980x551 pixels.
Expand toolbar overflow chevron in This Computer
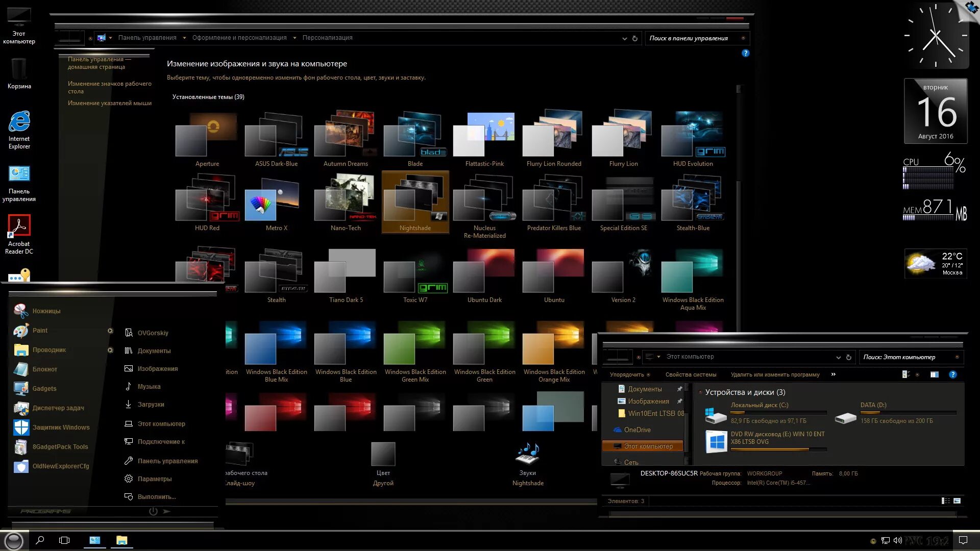(x=833, y=374)
